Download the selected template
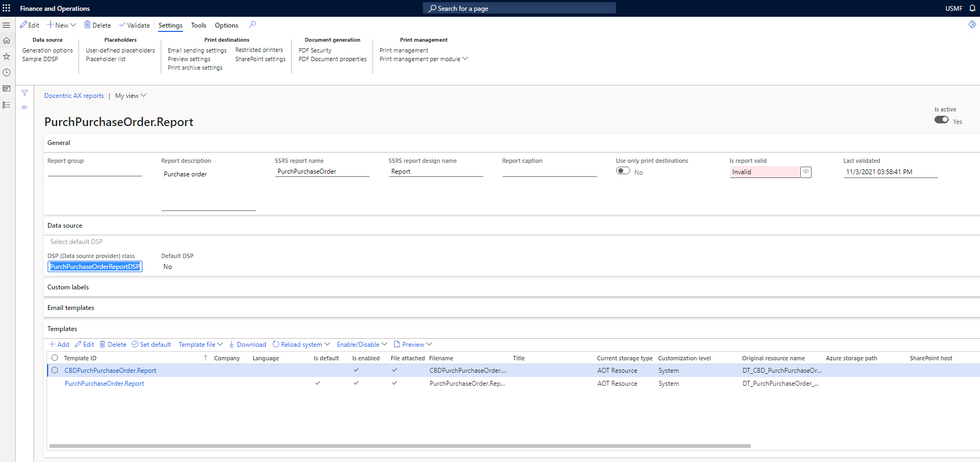The width and height of the screenshot is (980, 462). pos(247,345)
